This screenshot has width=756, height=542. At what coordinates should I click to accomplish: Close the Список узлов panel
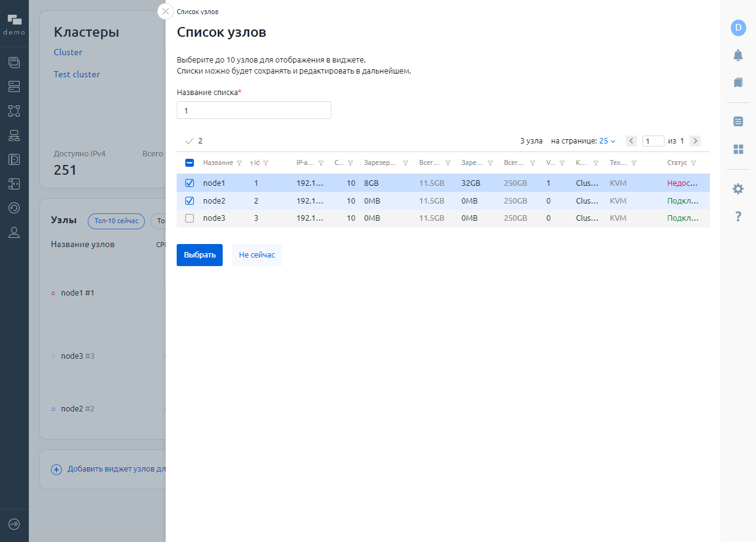point(165,12)
